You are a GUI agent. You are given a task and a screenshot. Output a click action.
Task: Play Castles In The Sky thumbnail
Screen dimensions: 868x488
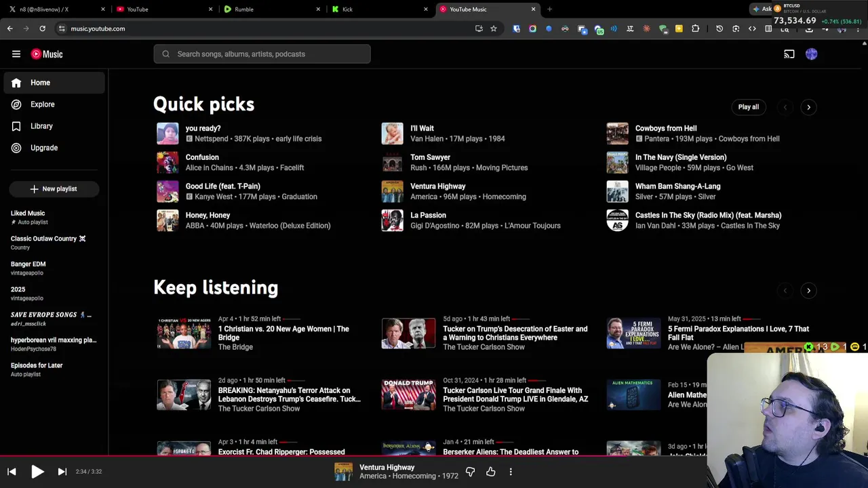tap(617, 220)
